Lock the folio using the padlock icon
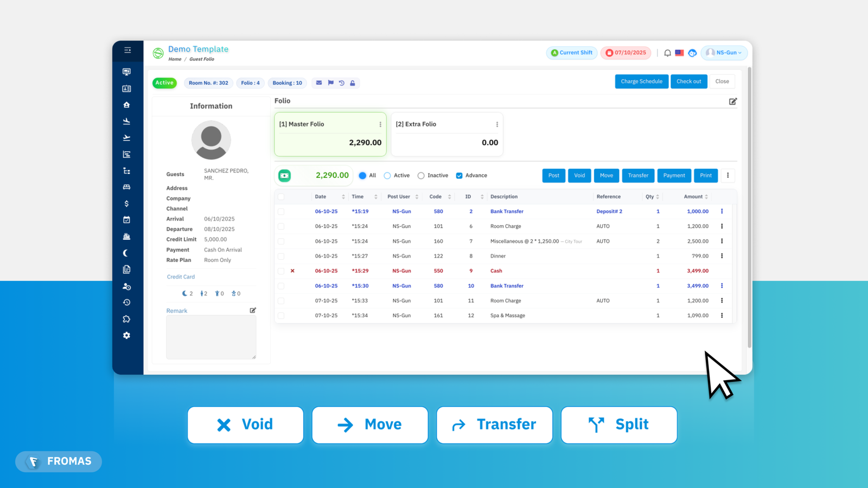Viewport: 868px width, 488px height. [353, 83]
